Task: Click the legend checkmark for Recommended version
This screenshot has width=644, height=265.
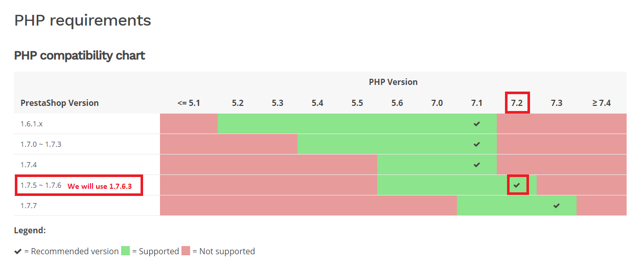Action: [18, 251]
